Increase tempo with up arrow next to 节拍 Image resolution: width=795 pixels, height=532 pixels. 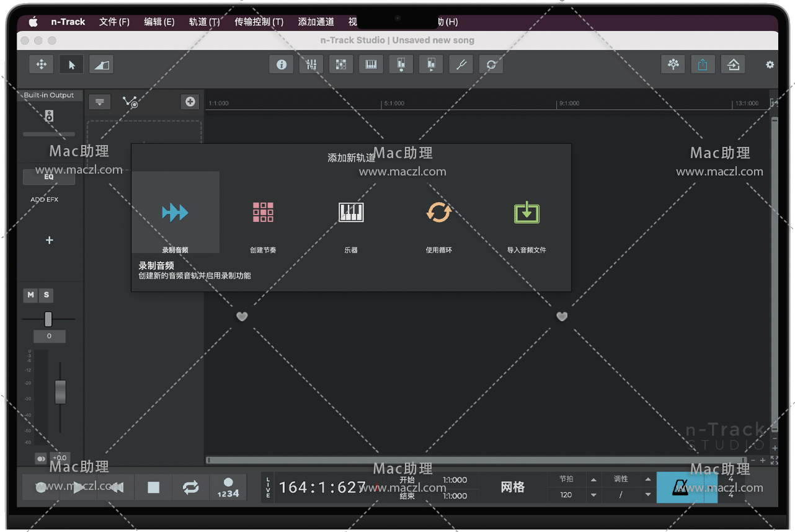593,480
